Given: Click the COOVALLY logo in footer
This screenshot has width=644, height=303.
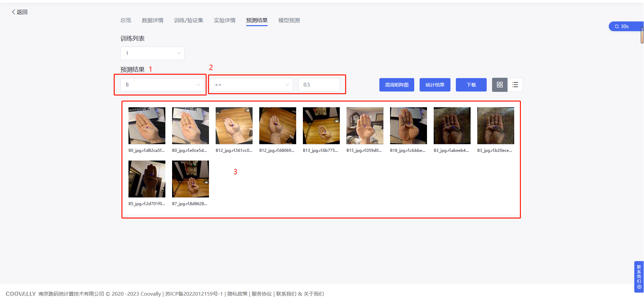Looking at the screenshot, I should click(21, 294).
